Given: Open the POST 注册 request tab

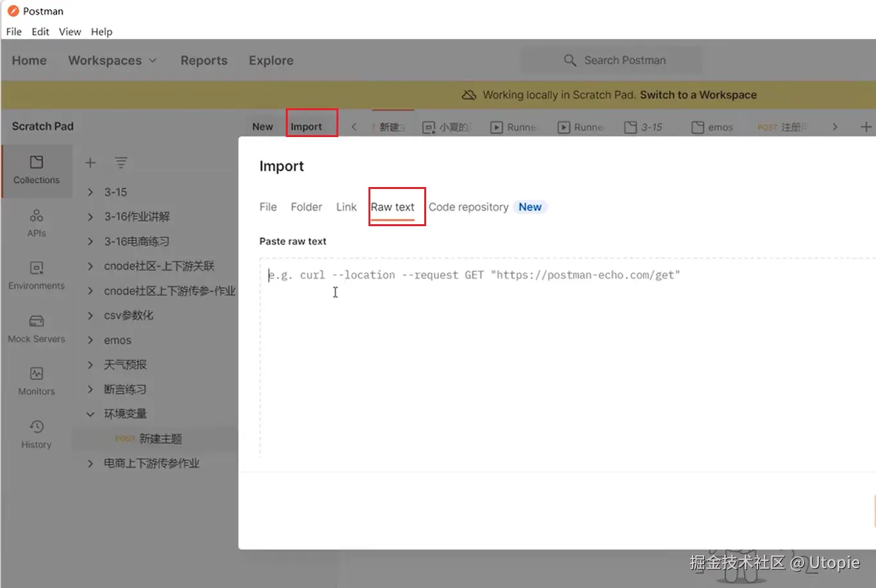Looking at the screenshot, I should pos(781,127).
